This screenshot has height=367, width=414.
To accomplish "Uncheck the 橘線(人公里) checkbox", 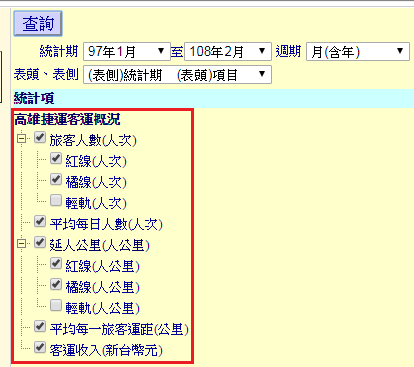I will pyautogui.click(x=56, y=284).
